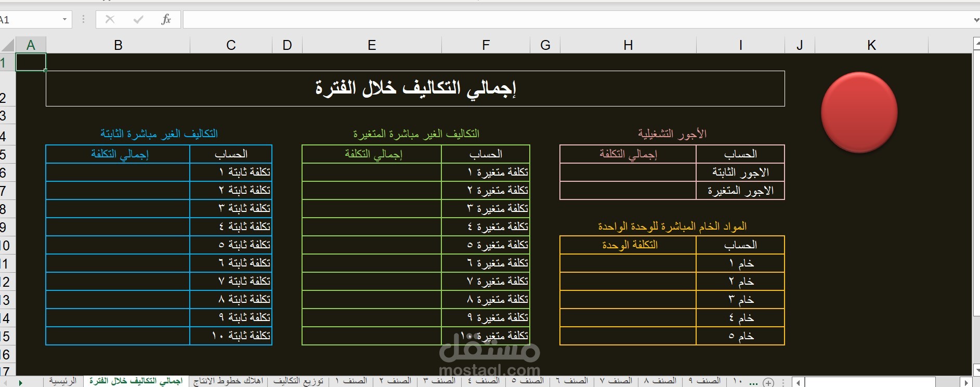Click the التكلفة الوحدة column header cell

click(x=628, y=245)
